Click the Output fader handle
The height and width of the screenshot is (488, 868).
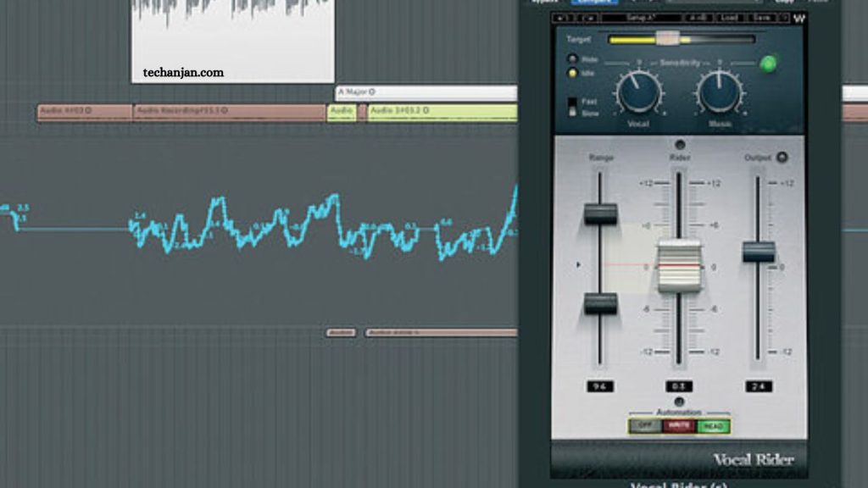coord(759,252)
